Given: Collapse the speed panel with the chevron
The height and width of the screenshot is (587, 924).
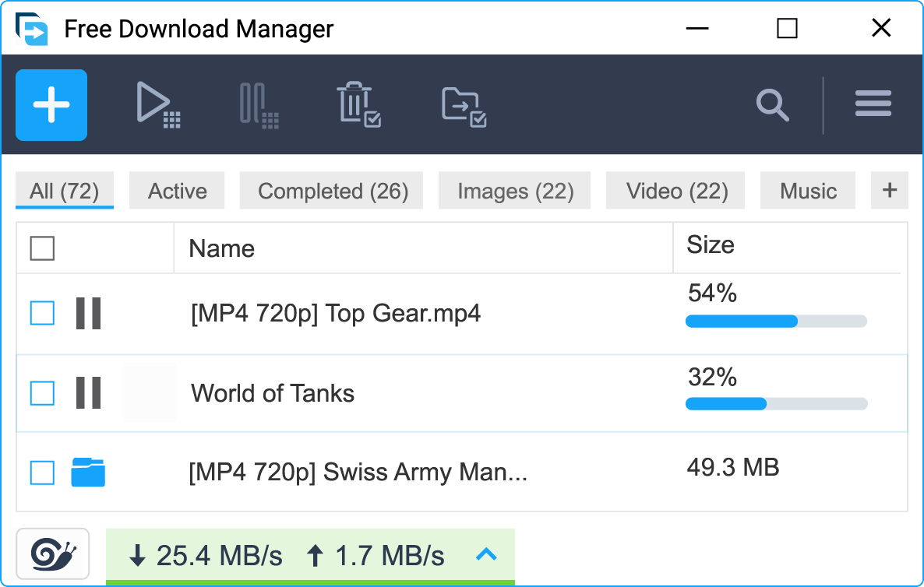Looking at the screenshot, I should 487,555.
